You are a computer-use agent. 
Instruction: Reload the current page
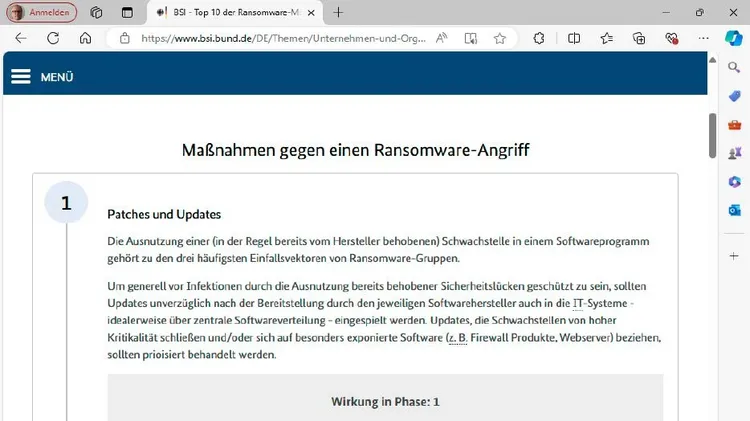click(x=53, y=38)
